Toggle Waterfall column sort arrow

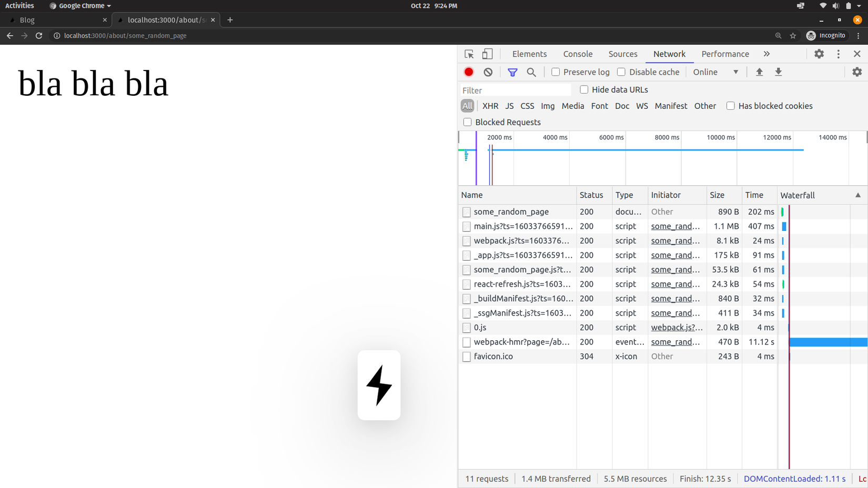click(858, 195)
